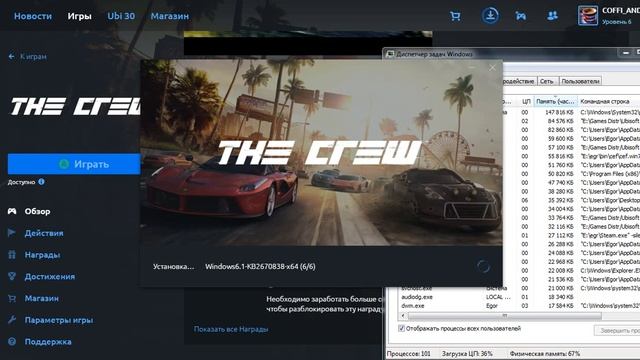
Task: Minimize the Task Manager window
Action: coord(625,53)
